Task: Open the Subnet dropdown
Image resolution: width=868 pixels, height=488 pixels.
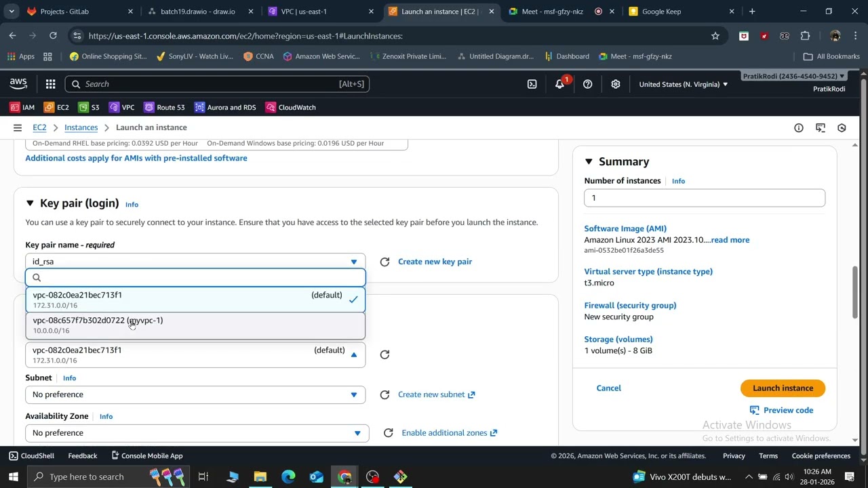Action: pos(195,394)
